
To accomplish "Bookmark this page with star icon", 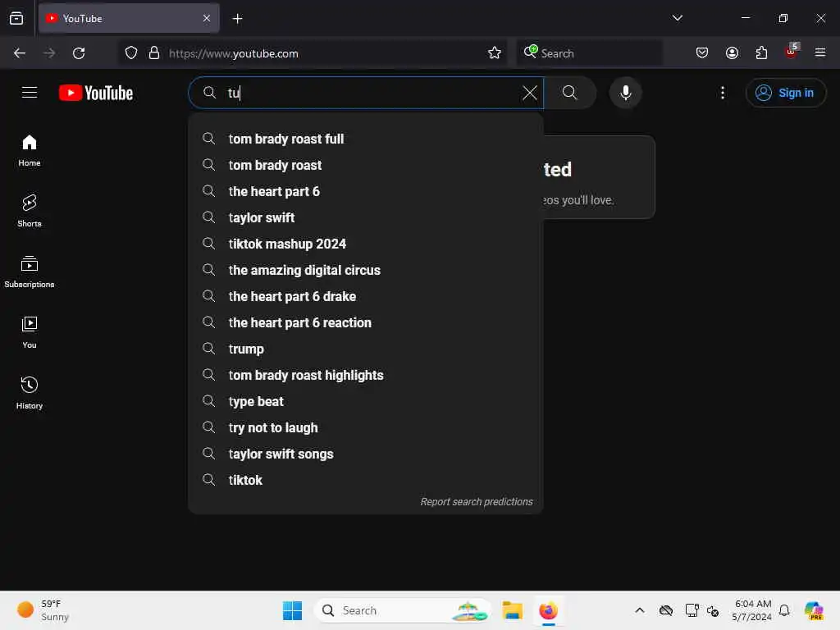I will pyautogui.click(x=494, y=53).
